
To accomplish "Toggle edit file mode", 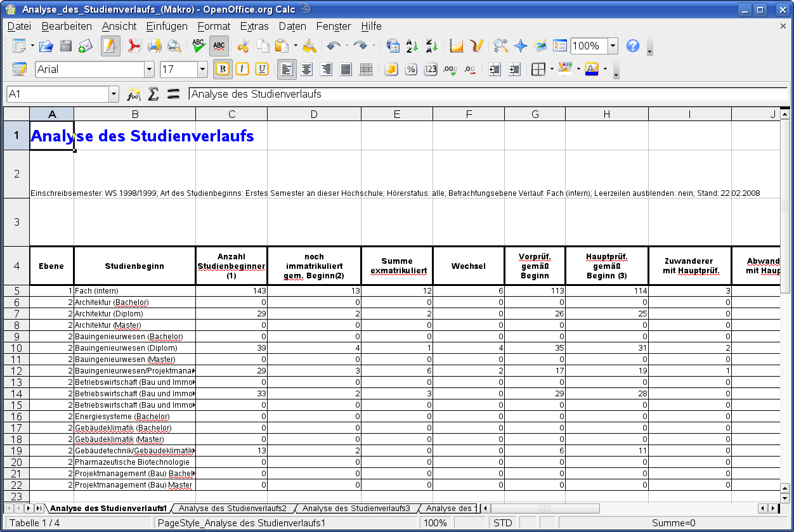I will (x=110, y=46).
